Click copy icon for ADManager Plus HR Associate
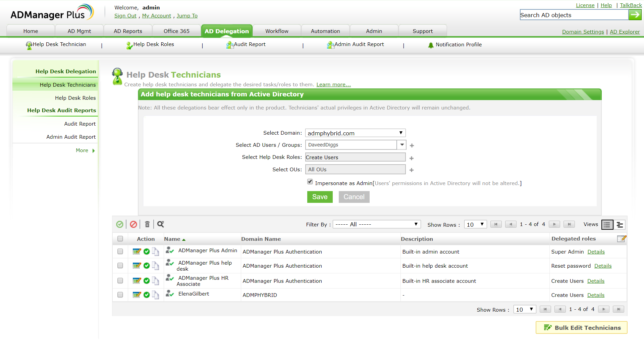Screen dimensions: 644x357 (155, 281)
